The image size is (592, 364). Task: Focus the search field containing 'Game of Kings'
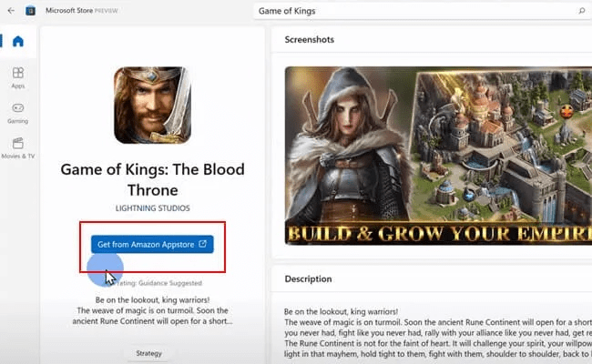(x=410, y=10)
